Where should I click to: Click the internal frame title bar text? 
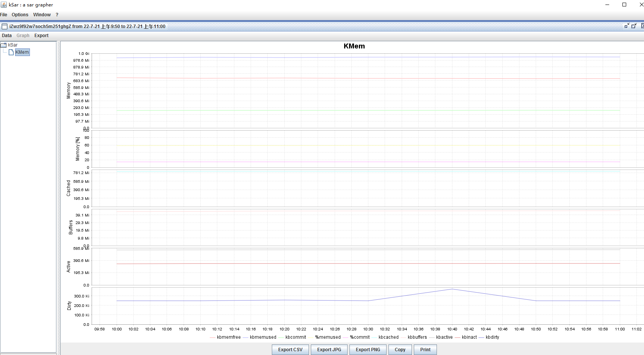(x=87, y=26)
